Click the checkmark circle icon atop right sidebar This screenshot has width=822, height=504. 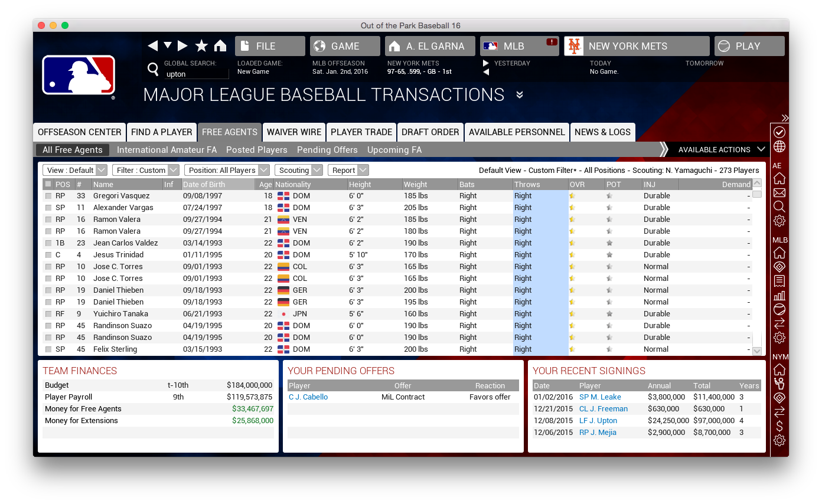tap(779, 132)
